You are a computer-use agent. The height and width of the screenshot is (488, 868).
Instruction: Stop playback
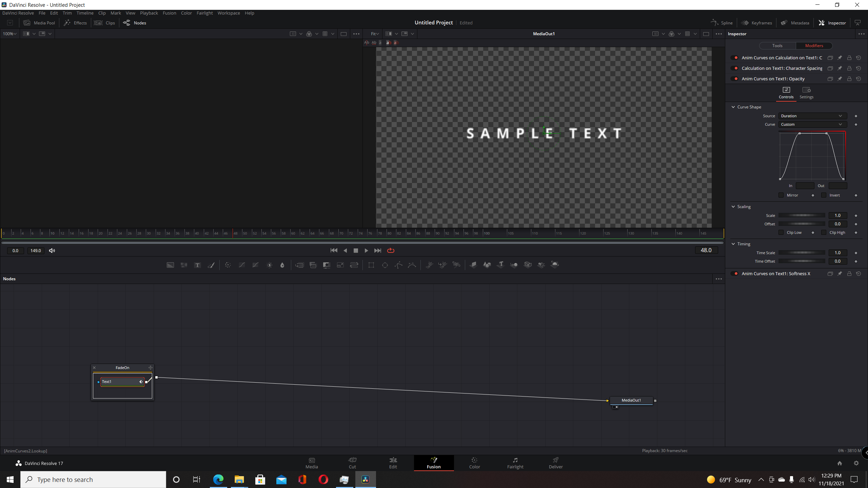[356, 250]
